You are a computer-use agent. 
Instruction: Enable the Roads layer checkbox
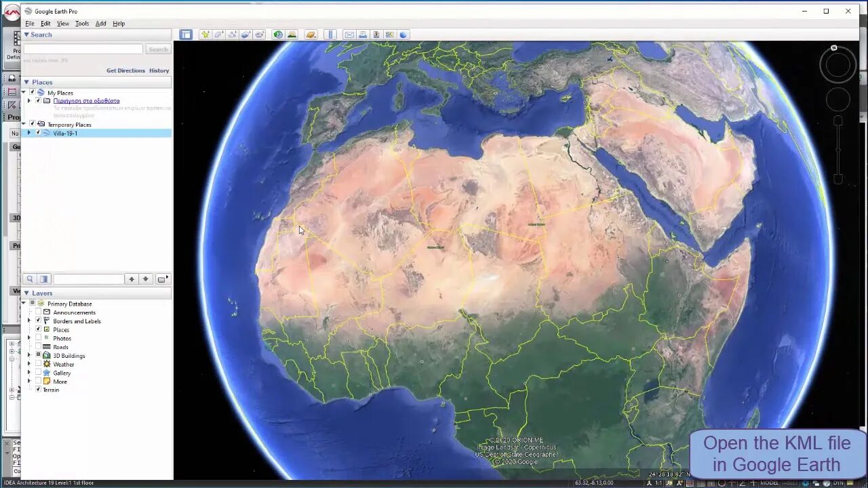38,346
